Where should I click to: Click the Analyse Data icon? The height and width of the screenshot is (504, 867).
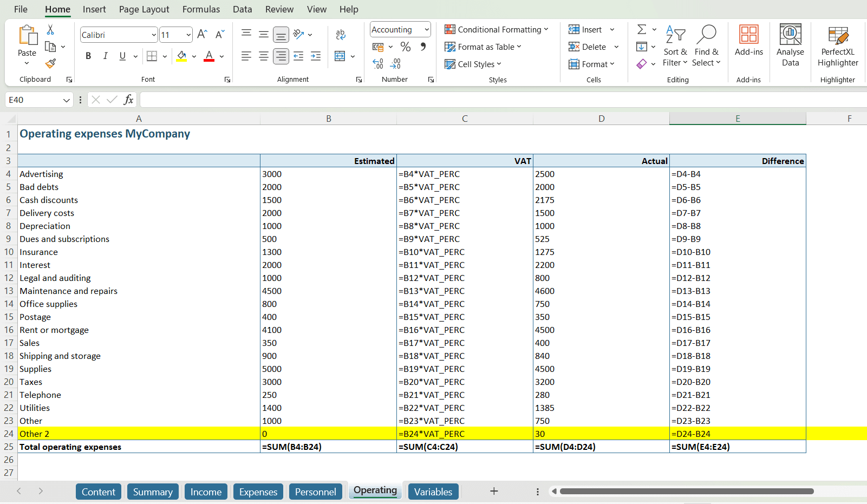pos(790,45)
